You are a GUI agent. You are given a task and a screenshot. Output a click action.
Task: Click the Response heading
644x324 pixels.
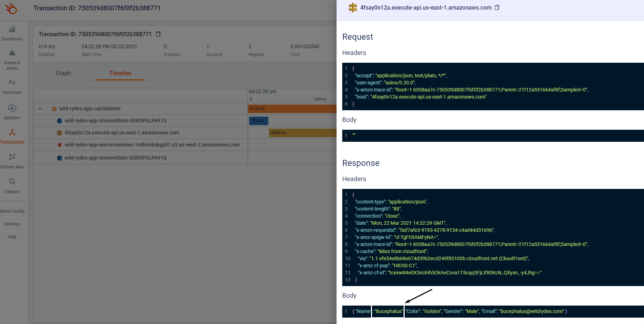pyautogui.click(x=361, y=163)
